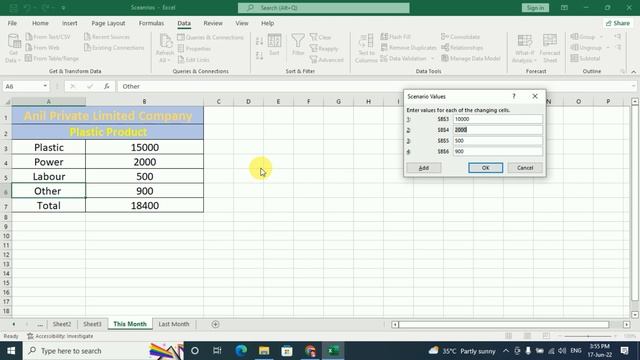Open Advanced filter options
The height and width of the screenshot is (360, 640).
coord(327,60)
